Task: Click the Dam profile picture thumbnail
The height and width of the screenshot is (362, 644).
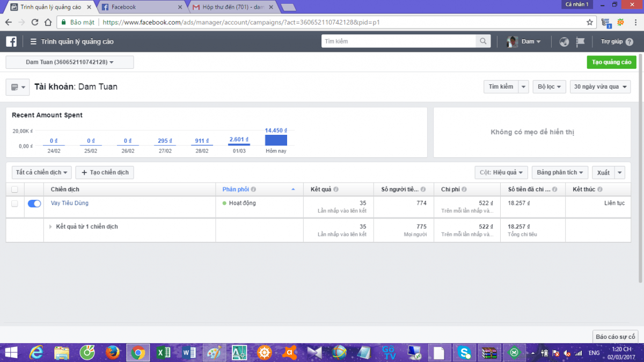Action: click(513, 41)
